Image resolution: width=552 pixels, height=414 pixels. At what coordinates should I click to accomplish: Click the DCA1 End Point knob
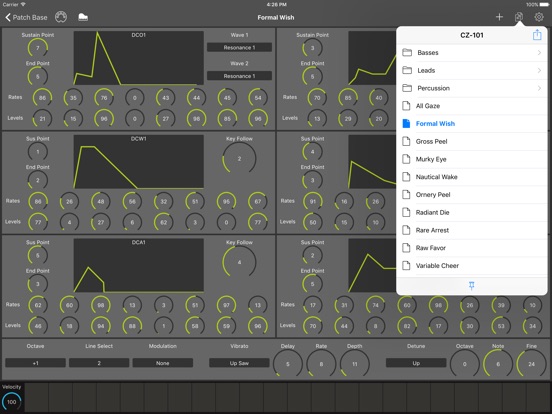click(38, 284)
